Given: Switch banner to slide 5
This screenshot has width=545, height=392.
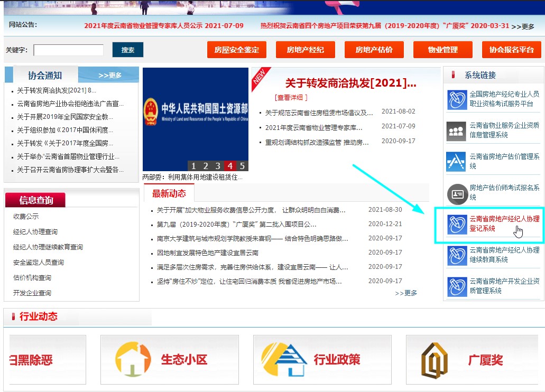Looking at the screenshot, I should 242,166.
